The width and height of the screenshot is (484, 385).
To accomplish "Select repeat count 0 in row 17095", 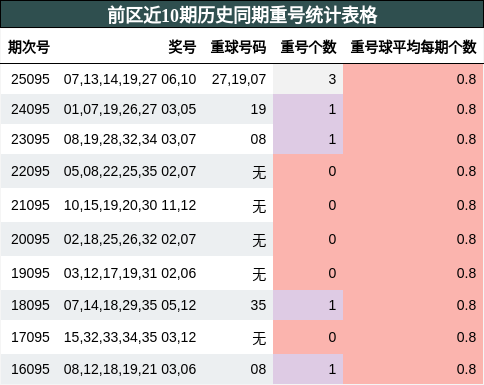I will [x=332, y=337].
